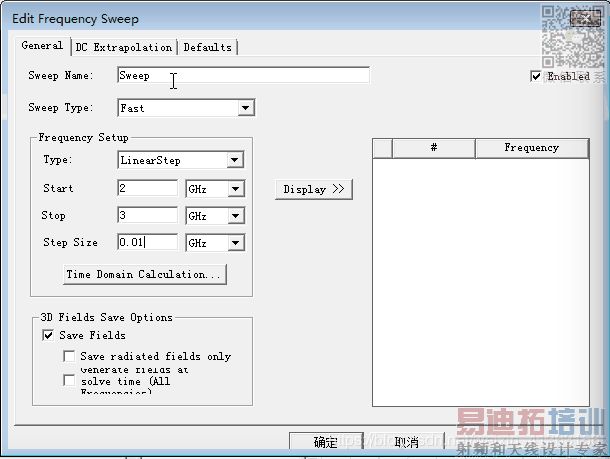Open the Defaults tab
The image size is (610, 459).
click(207, 47)
